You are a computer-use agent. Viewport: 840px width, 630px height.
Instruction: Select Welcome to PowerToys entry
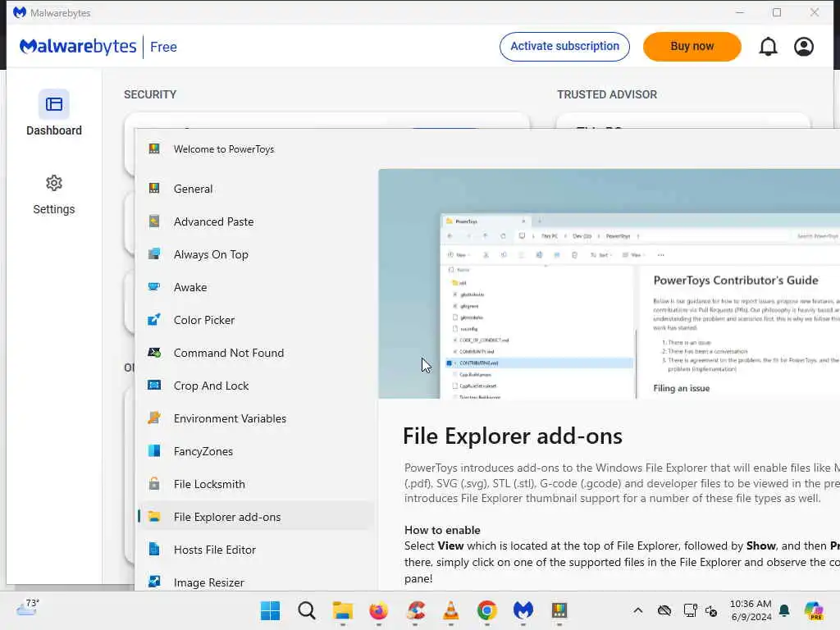pos(224,149)
